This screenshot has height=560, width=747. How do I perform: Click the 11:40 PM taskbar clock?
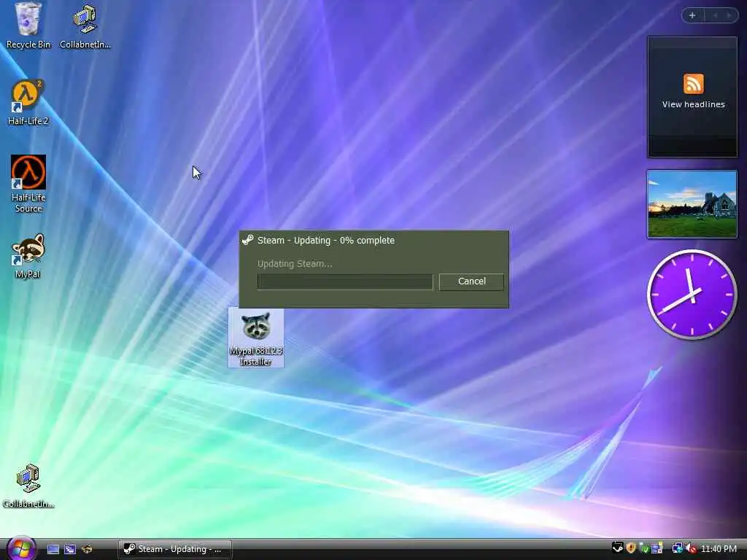pyautogui.click(x=719, y=549)
